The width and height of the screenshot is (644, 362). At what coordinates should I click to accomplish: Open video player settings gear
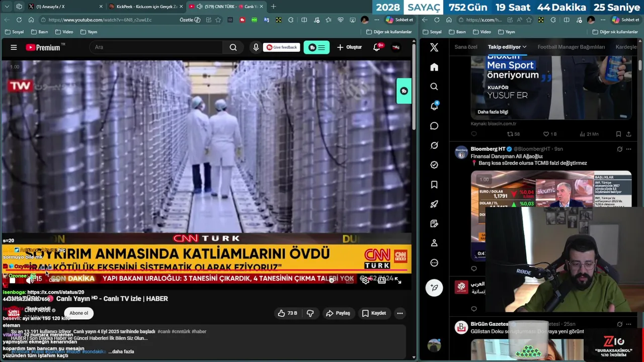(x=366, y=281)
